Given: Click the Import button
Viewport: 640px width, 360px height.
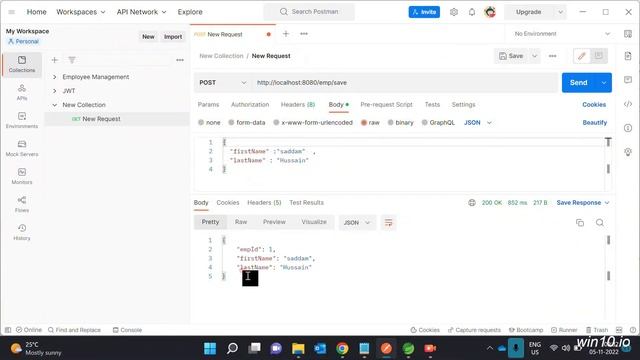Looking at the screenshot, I should [x=173, y=37].
